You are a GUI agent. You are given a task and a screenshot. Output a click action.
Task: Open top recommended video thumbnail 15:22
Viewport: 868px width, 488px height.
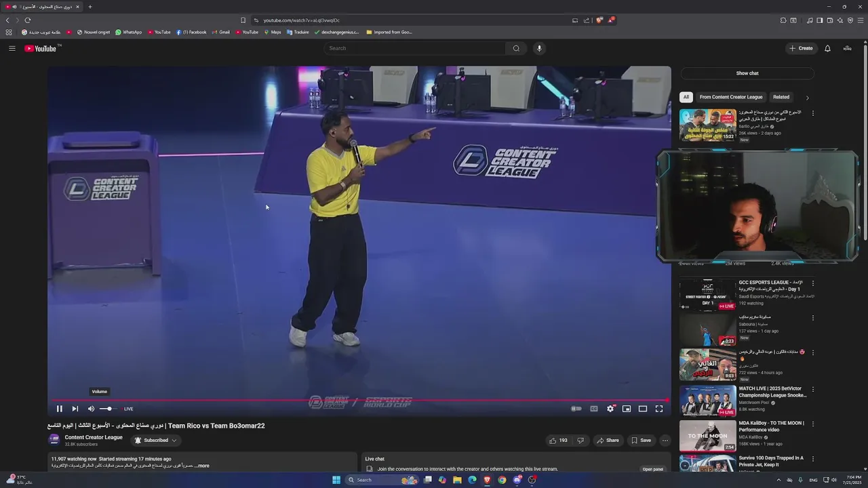coord(707,125)
